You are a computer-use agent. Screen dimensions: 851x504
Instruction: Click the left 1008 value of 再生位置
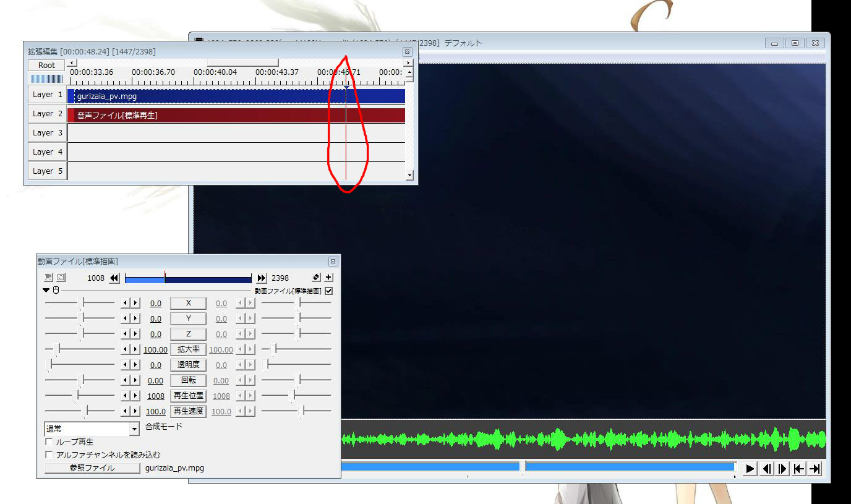pyautogui.click(x=156, y=396)
